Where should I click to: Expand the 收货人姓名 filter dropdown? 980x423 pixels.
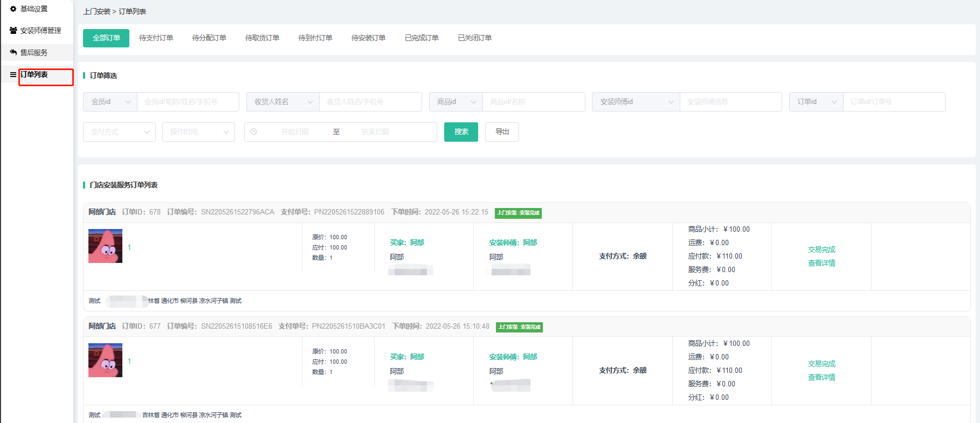[x=283, y=102]
